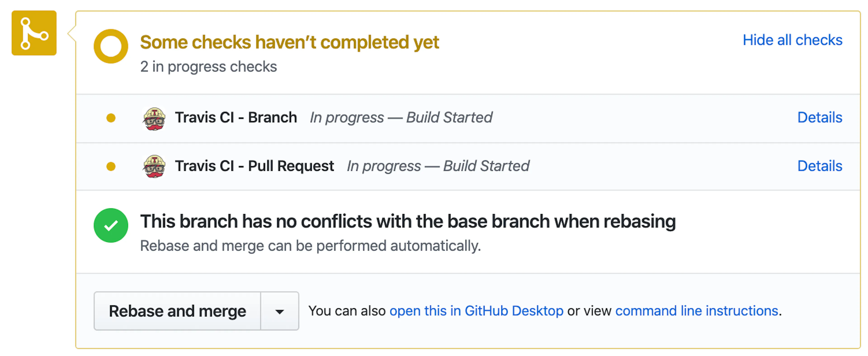
Task: Click the pending dot beside Travis CI Pull Request
Action: pos(111,166)
